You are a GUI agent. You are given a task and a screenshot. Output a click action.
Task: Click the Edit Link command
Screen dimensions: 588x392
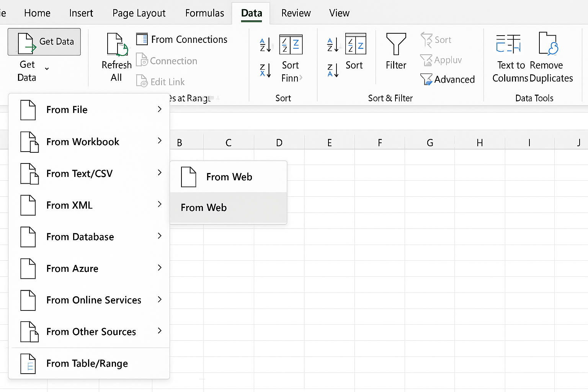coord(160,82)
